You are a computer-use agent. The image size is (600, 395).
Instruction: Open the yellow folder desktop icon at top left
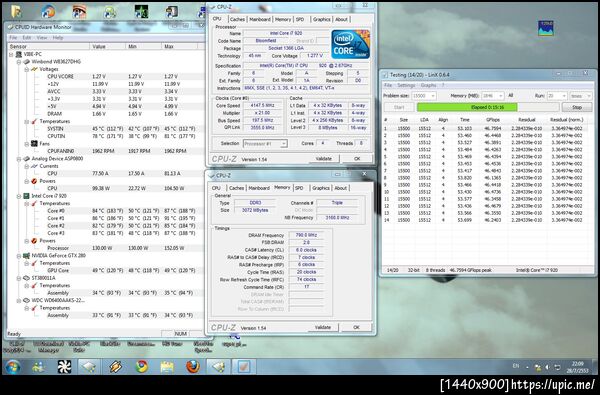16,11
